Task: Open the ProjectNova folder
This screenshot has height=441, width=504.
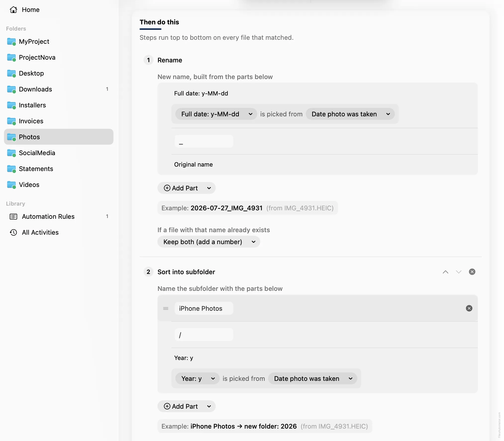Action: pos(59,57)
